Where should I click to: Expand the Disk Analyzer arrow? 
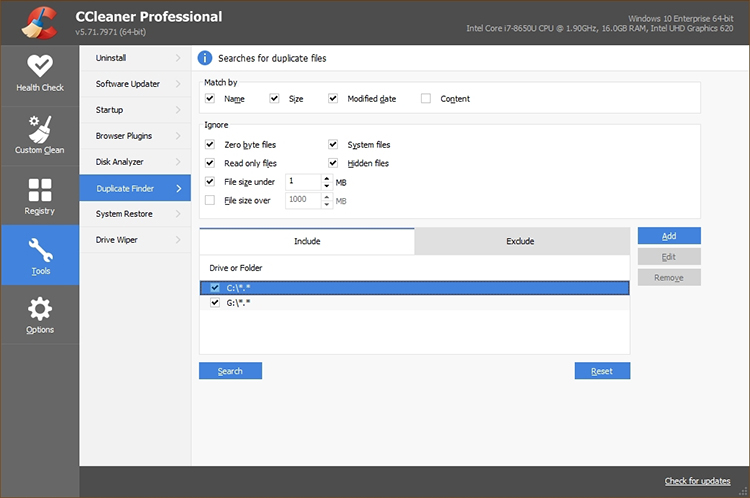tap(178, 161)
